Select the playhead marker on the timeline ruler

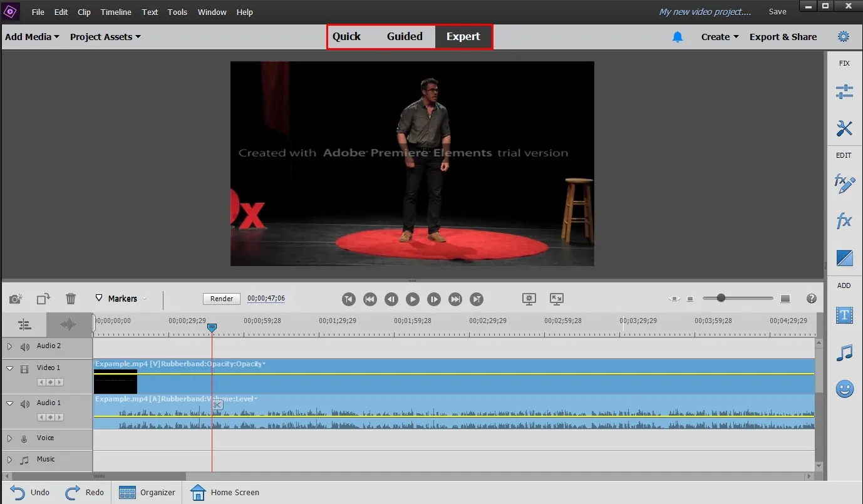212,327
